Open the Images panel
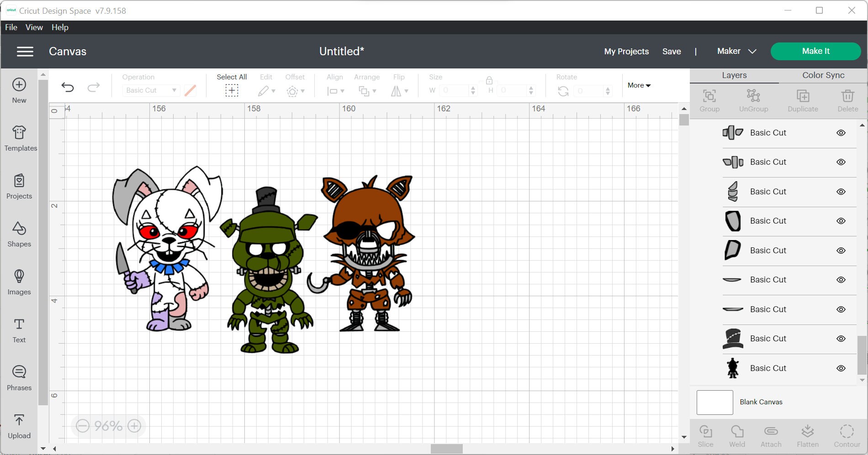Screen dimensions: 868x455 pyautogui.click(x=19, y=282)
